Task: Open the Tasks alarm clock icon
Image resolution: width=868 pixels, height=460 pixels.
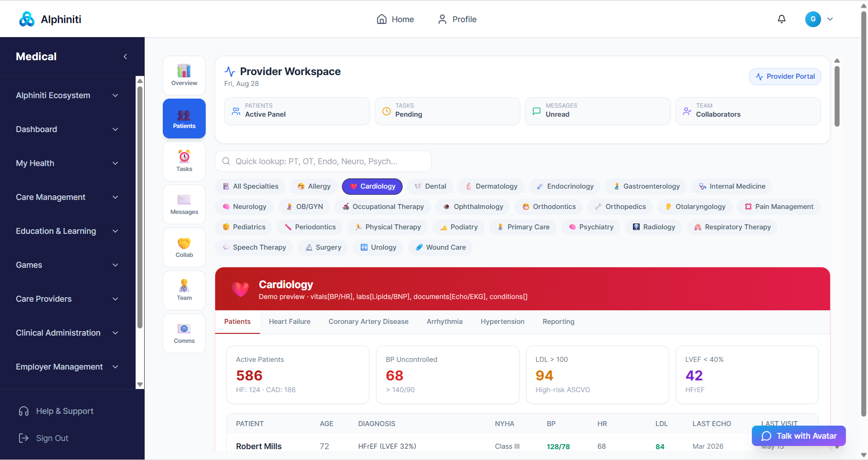Action: pyautogui.click(x=184, y=161)
